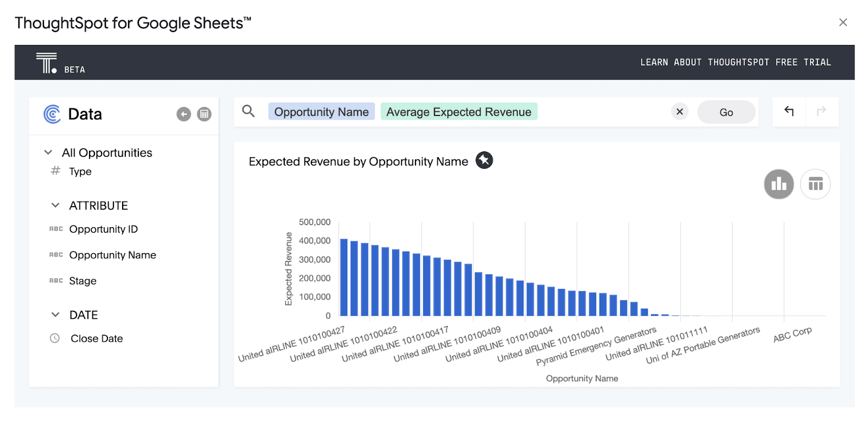Open Learn About ThoughtSpot Free Trial link

pyautogui.click(x=736, y=62)
